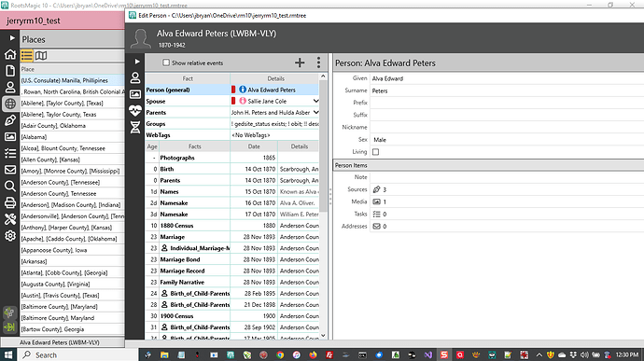
Task: Open the Addresses envelope item showing 0
Action: pyautogui.click(x=377, y=227)
